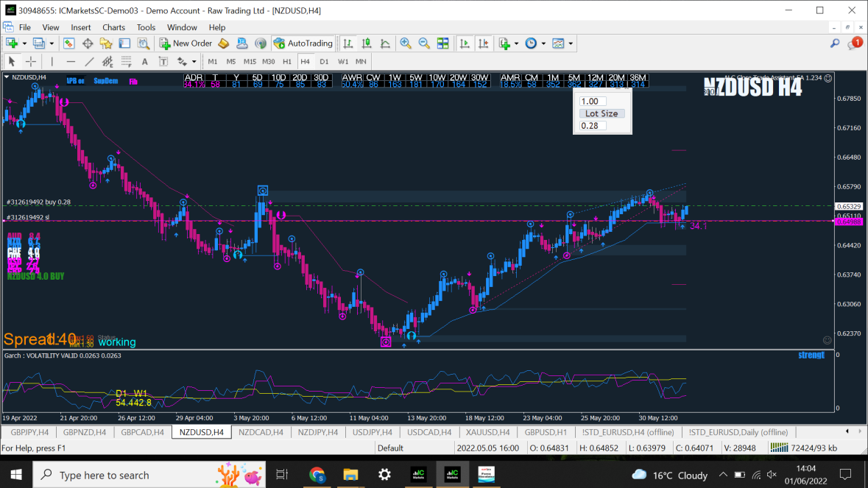
Task: Toggle the AutoTrading button
Action: click(303, 43)
